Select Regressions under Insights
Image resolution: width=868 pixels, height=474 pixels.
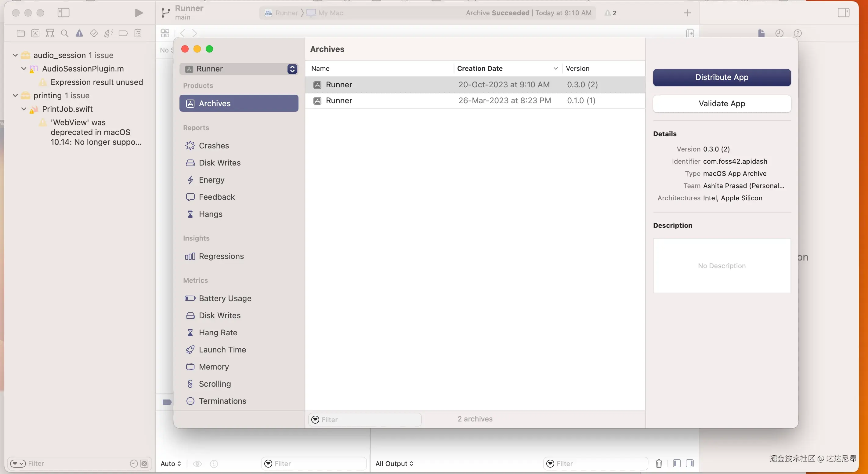click(x=221, y=256)
